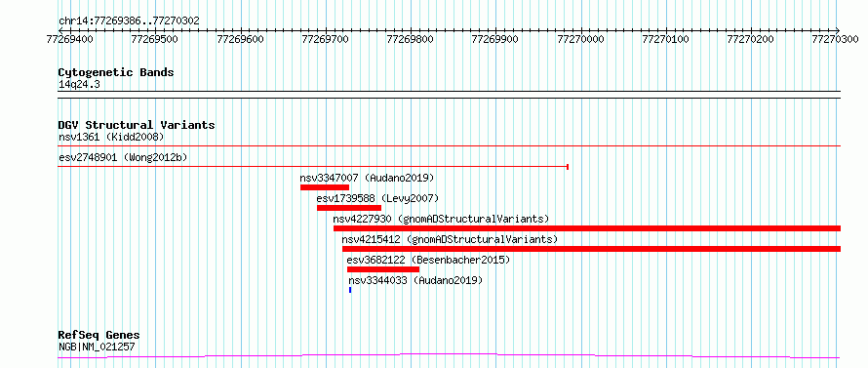Select the nsv4215412 gnomADStructuralVariants label
The image size is (868, 368).
coord(450,239)
